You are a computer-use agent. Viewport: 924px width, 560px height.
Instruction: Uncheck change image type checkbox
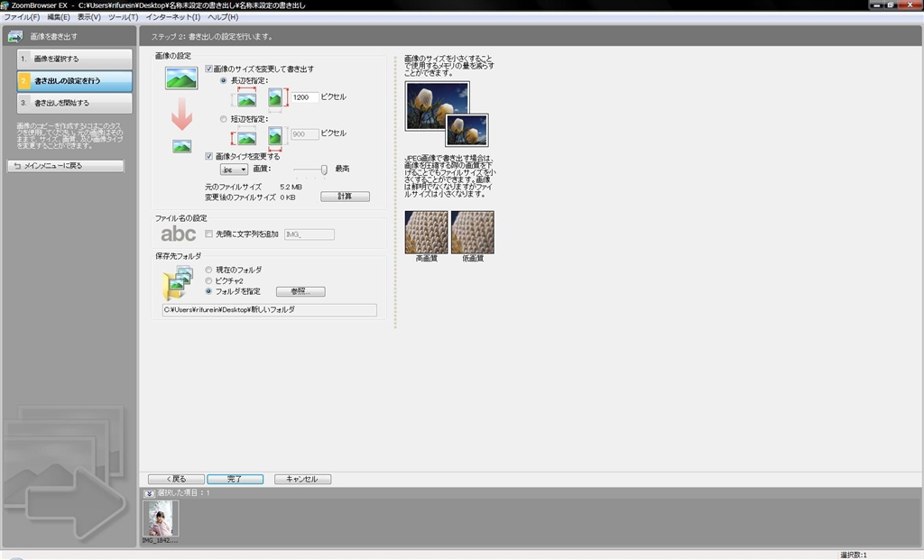click(x=208, y=156)
